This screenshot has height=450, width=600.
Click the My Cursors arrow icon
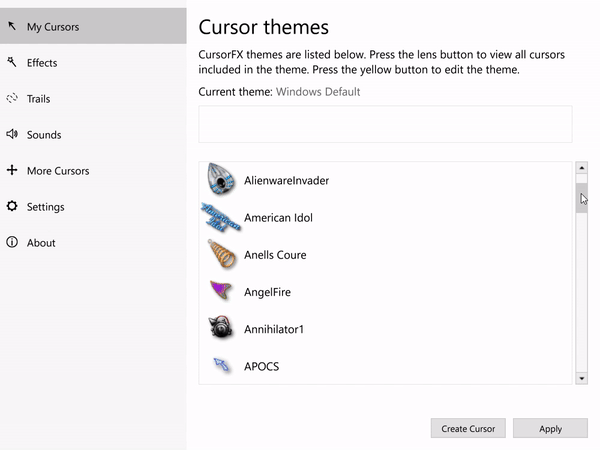(x=12, y=26)
